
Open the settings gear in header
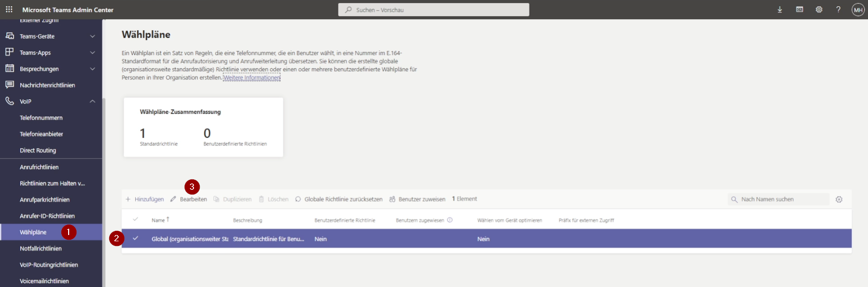[x=819, y=9]
